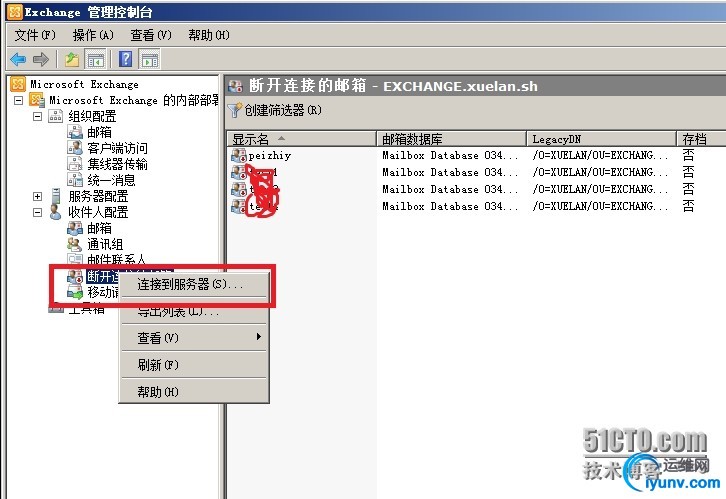Viewport: 726px width, 499px height.
Task: Select 统一消息 tree item
Action: tap(111, 180)
